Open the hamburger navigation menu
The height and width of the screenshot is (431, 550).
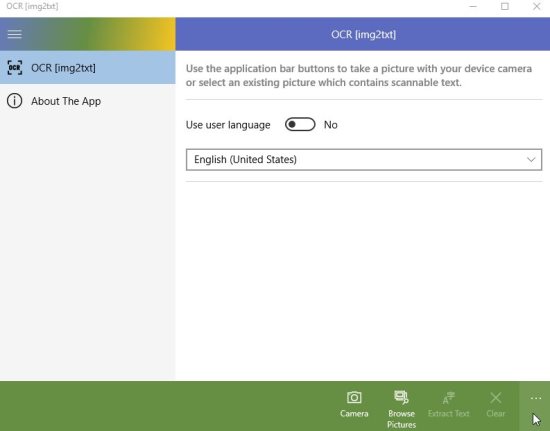point(15,34)
